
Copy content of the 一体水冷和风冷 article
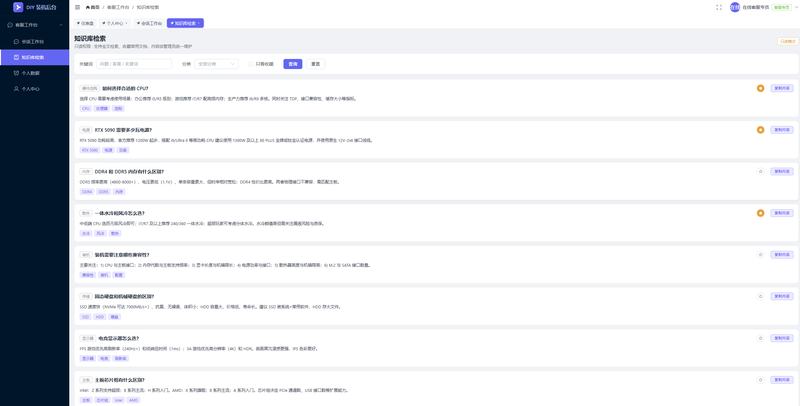point(782,213)
